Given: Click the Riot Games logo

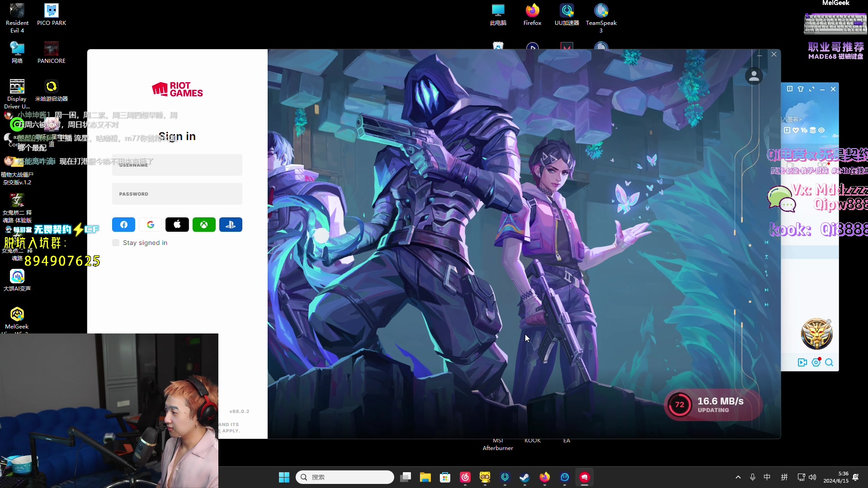Looking at the screenshot, I should [x=177, y=89].
